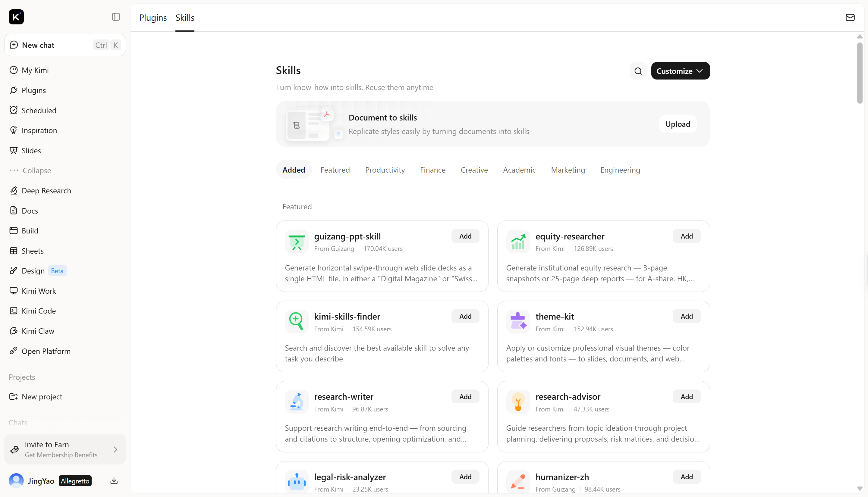Screen dimensions: 868x497
Task: Open Scheduled in sidebar
Action: 65,111
